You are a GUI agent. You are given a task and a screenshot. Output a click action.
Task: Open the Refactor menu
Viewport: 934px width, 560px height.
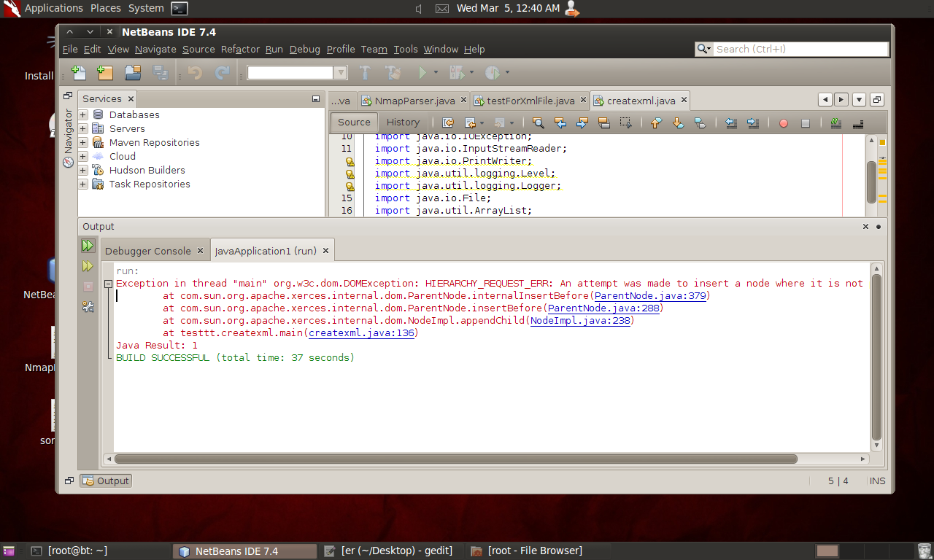tap(240, 49)
